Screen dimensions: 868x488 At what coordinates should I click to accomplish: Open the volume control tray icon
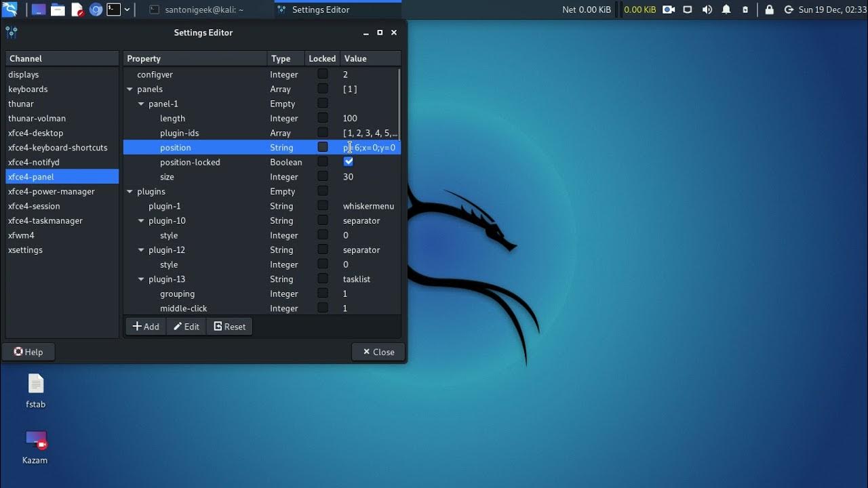tap(707, 9)
